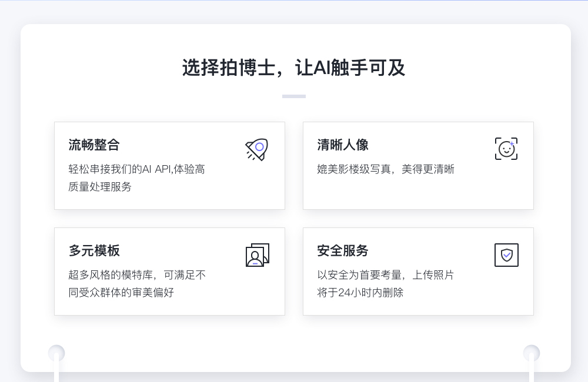Click the 同受众群体的审美偏好 text line
588x382 pixels.
121,293
